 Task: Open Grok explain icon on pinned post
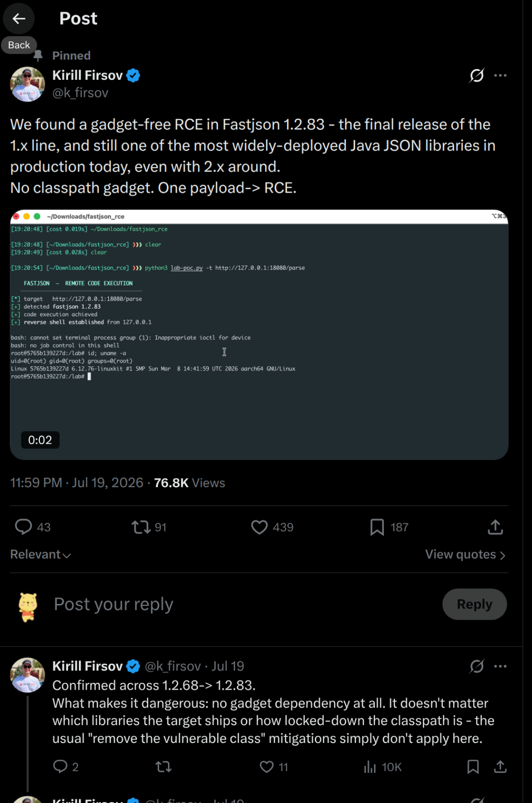point(476,75)
